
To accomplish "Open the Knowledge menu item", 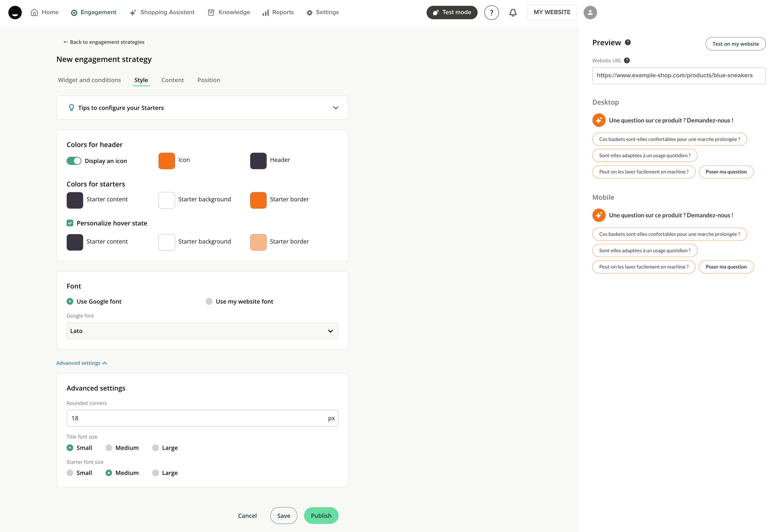I will [229, 12].
